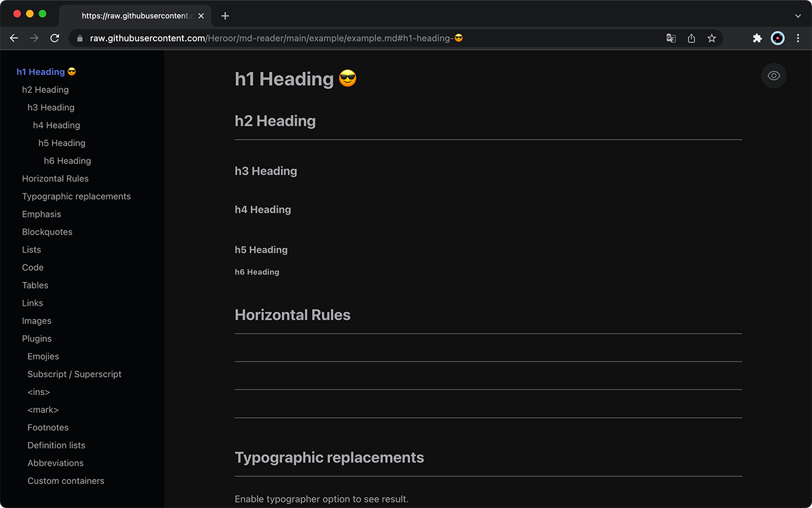
Task: Open a new tab with the plus button
Action: (225, 15)
